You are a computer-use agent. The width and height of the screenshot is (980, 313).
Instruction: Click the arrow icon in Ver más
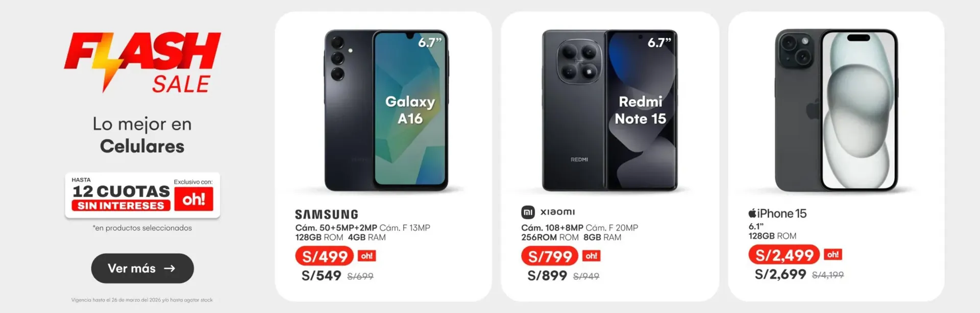[169, 268]
